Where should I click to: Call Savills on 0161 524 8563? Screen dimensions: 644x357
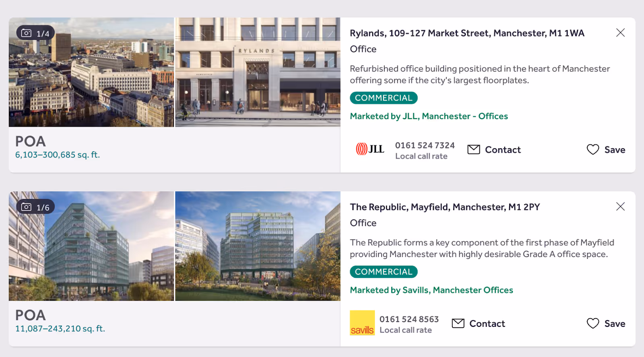(x=409, y=319)
